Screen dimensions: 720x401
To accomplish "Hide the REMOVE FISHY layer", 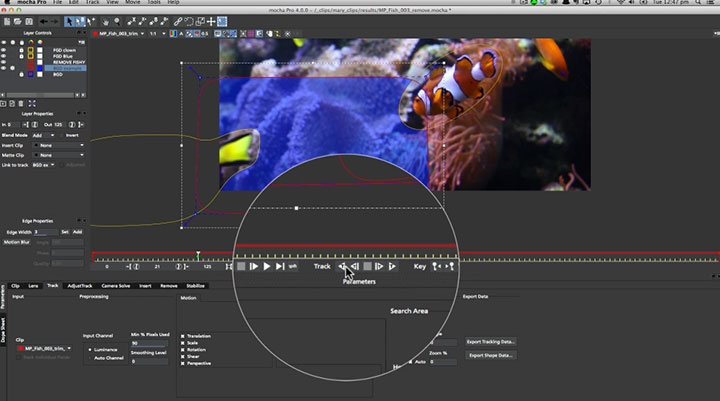I will pyautogui.click(x=4, y=62).
